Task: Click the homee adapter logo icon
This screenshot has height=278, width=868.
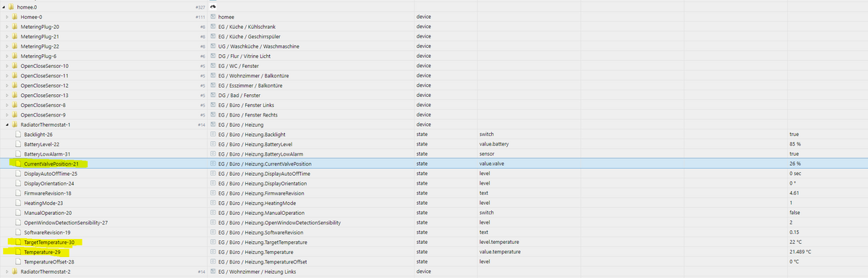Action: pos(213,7)
